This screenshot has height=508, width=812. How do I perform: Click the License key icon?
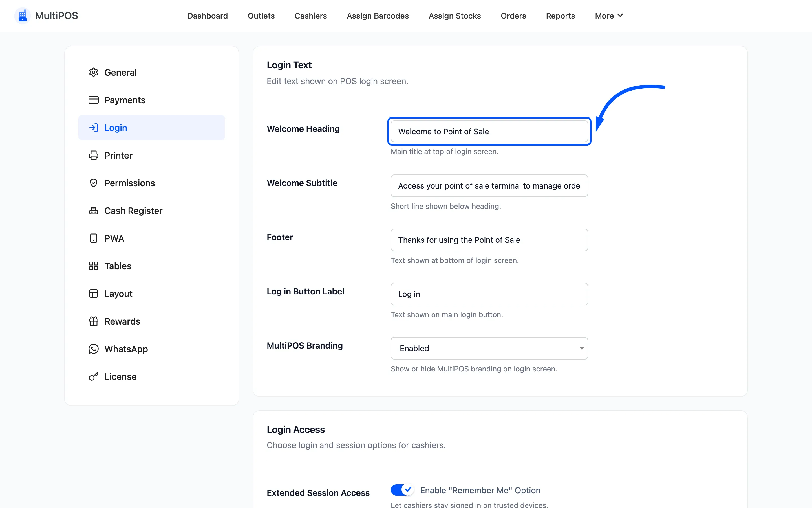93,377
